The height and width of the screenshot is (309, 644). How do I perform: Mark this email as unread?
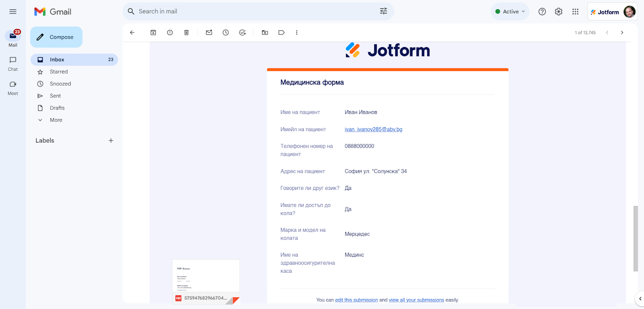tap(209, 33)
